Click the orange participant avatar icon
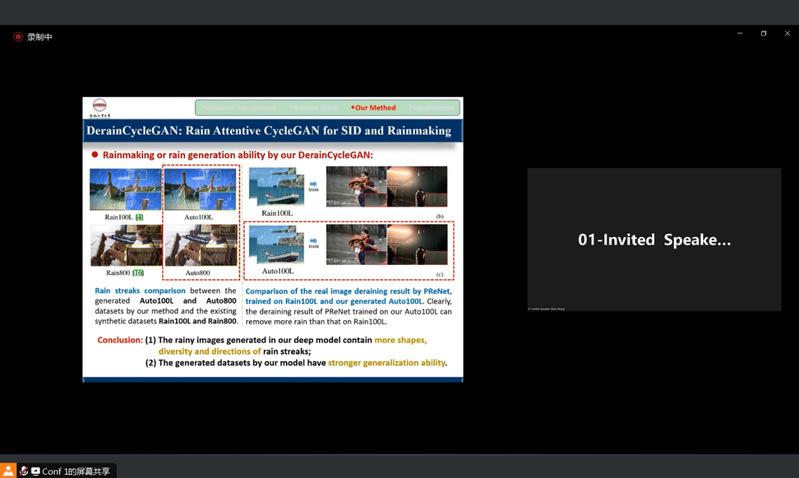The height and width of the screenshot is (478, 799). pos(8,471)
